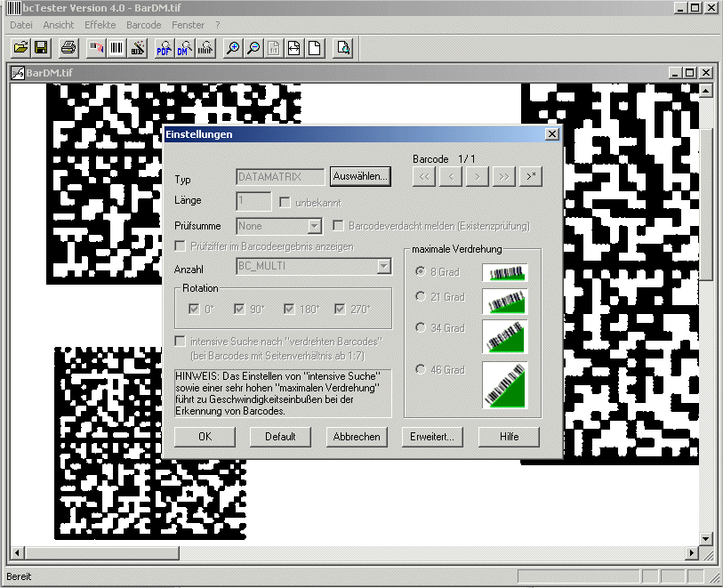
Task: Go to last barcode with >> button
Action: click(504, 177)
